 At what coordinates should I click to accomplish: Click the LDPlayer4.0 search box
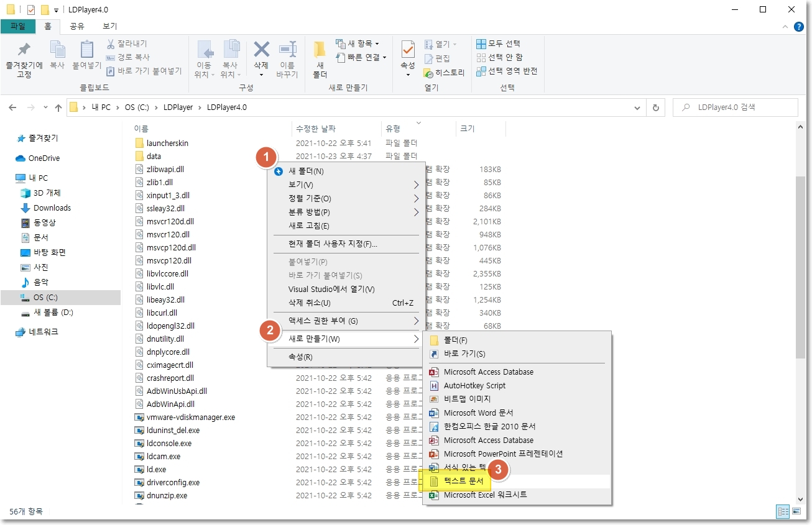coord(736,107)
